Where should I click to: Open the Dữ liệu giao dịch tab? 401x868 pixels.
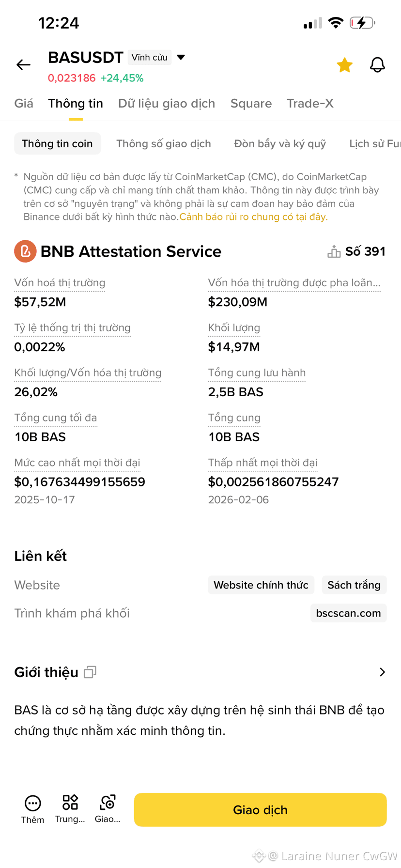(167, 103)
